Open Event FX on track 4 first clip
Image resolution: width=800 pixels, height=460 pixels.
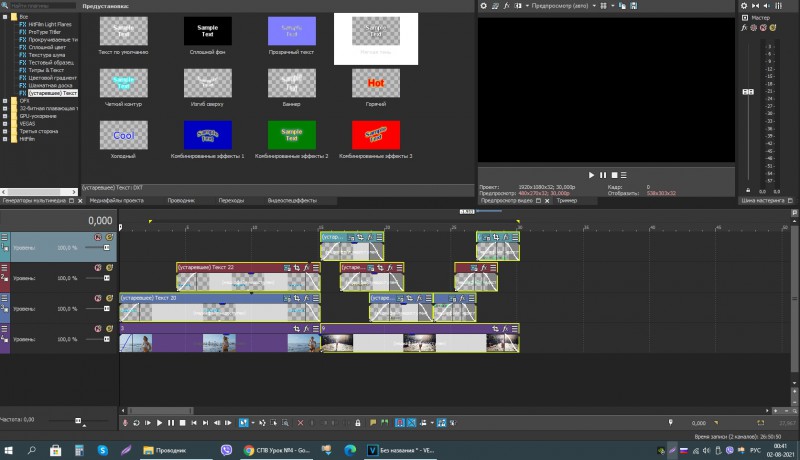306,329
